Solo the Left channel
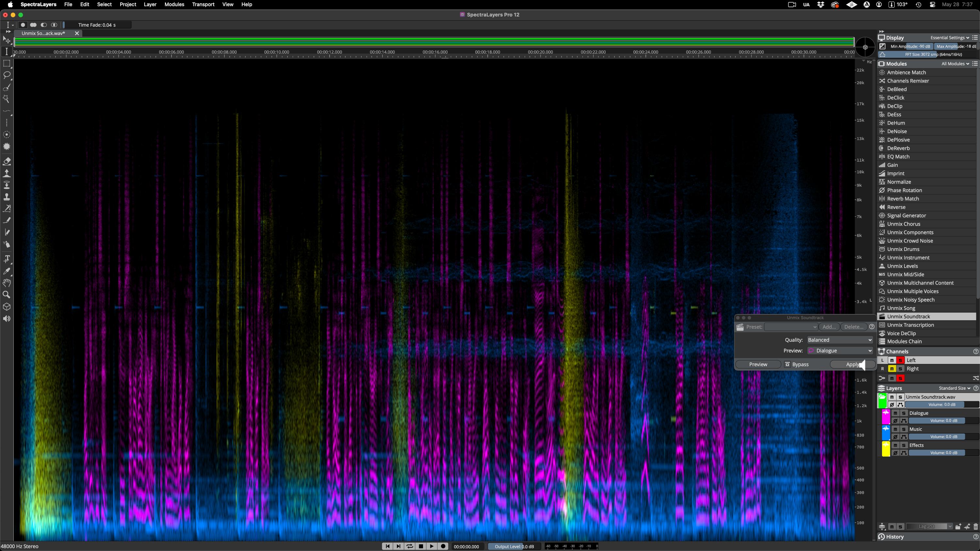Viewport: 980px width, 551px height. 900,360
